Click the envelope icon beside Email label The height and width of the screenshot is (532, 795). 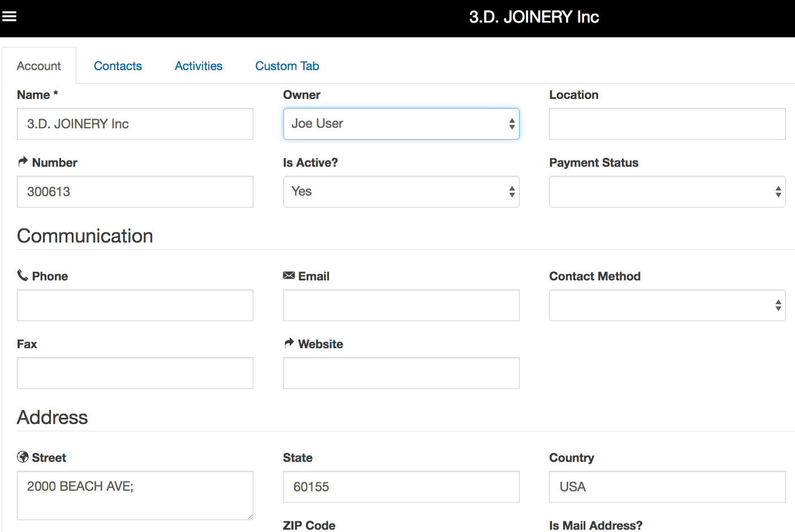pos(289,275)
